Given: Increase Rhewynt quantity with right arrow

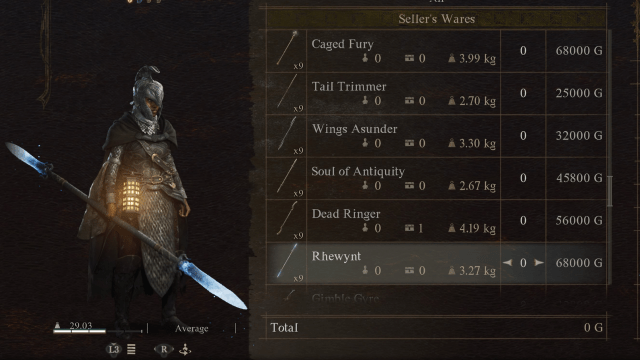Looking at the screenshot, I should [539, 262].
